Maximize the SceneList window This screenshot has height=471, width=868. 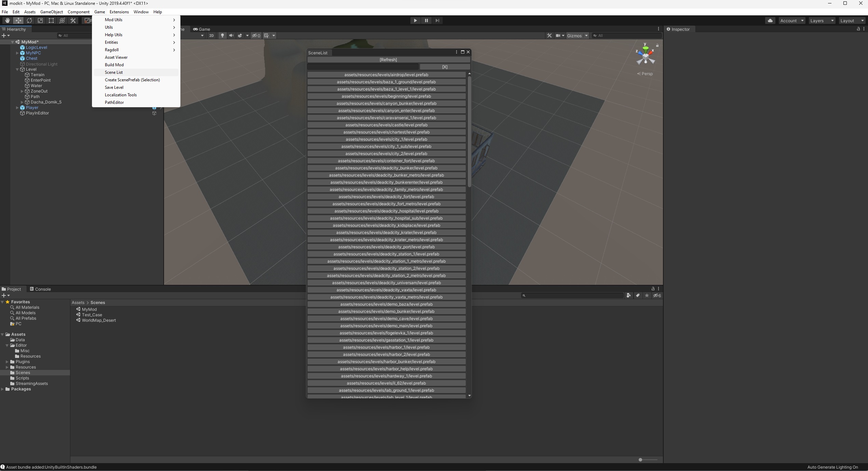click(x=462, y=52)
